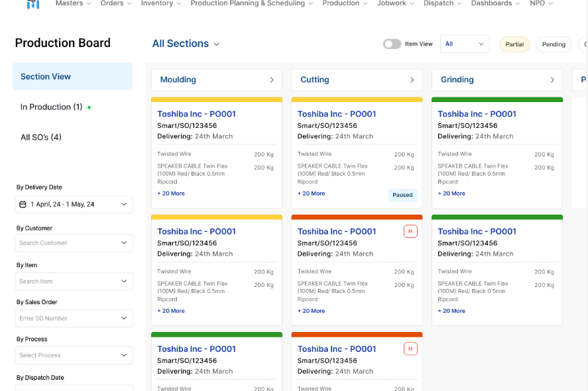
Task: Click green status dot beside In Production
Action: click(89, 107)
